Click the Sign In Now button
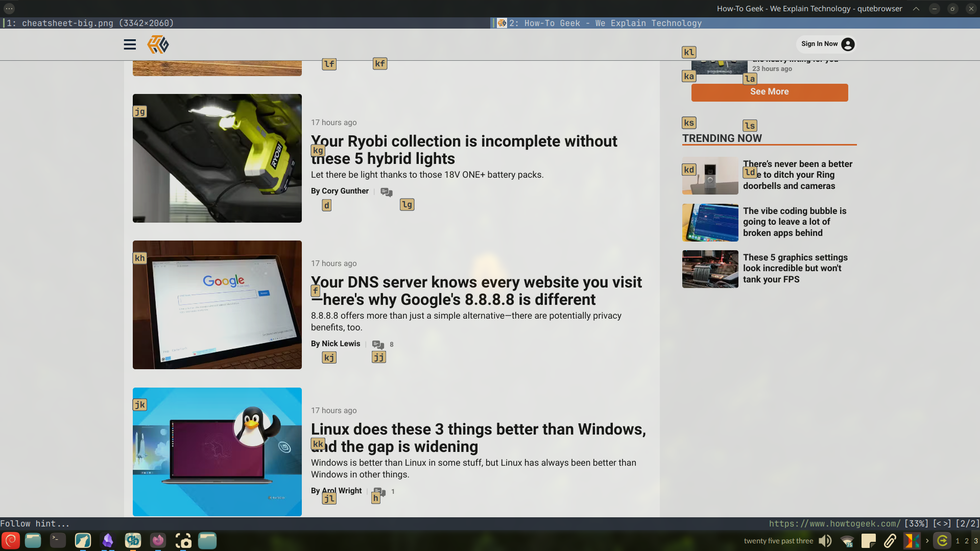Viewport: 980px width, 551px height. pyautogui.click(x=826, y=44)
